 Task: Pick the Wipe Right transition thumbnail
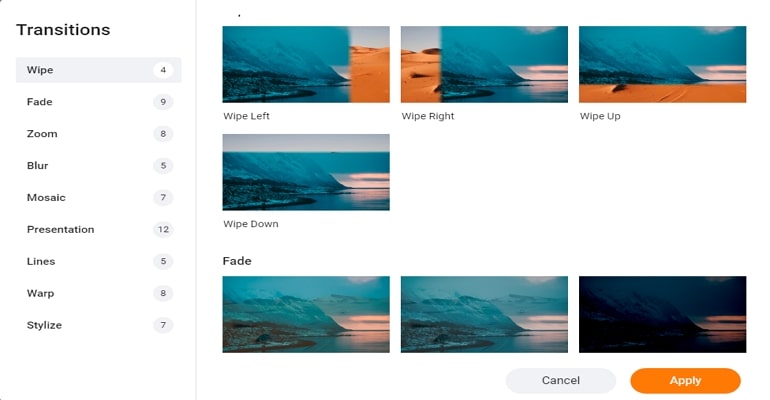pos(484,64)
